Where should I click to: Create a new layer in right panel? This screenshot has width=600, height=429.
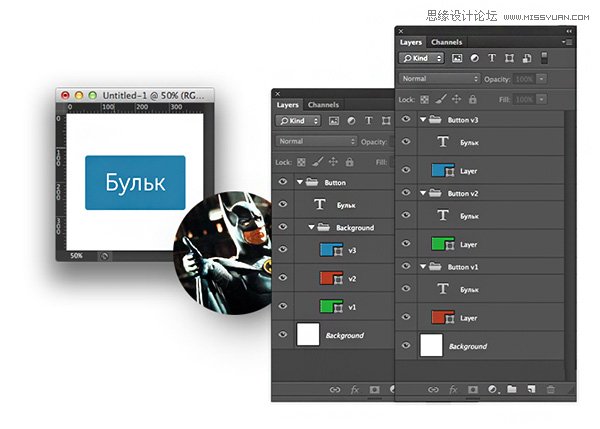(x=531, y=388)
